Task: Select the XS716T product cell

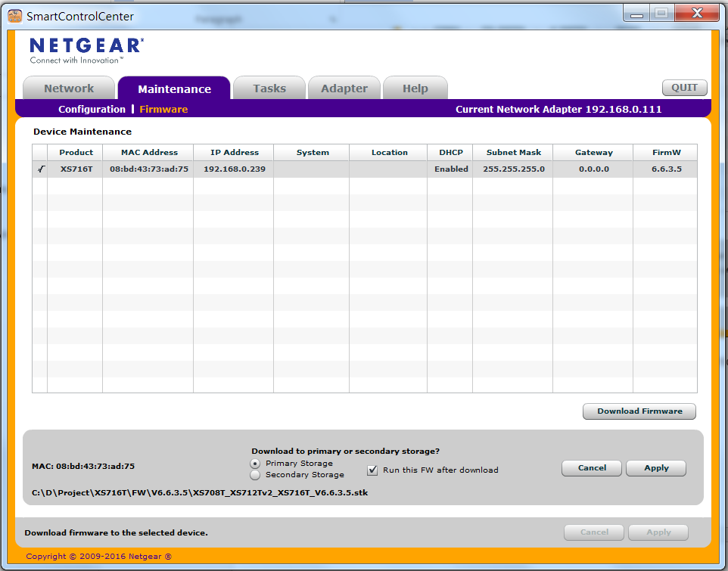Action: [76, 169]
